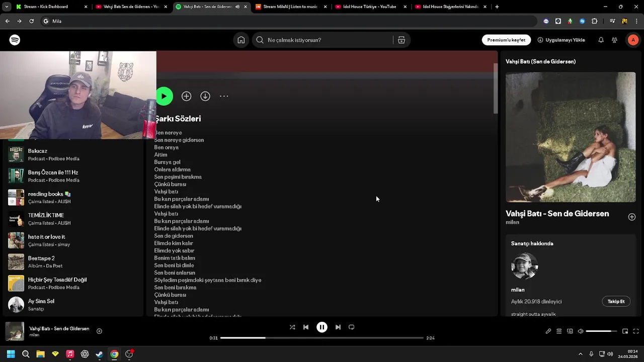Open the friend activity icon
Screen dimensions: 644x362
pos(614,40)
